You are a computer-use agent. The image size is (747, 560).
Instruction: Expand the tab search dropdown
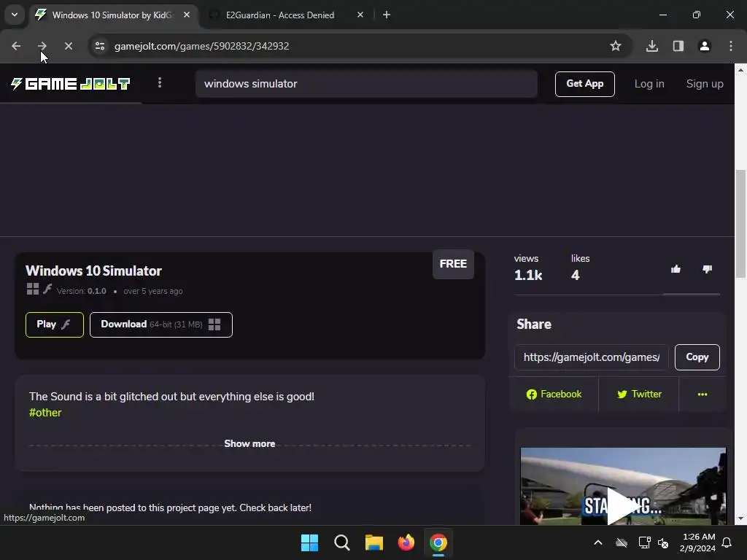click(15, 15)
